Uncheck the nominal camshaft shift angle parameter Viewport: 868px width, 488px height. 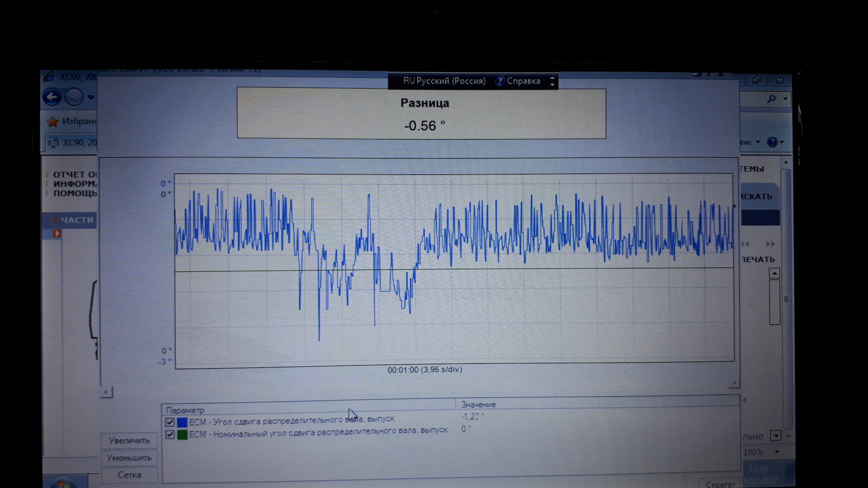pyautogui.click(x=170, y=435)
